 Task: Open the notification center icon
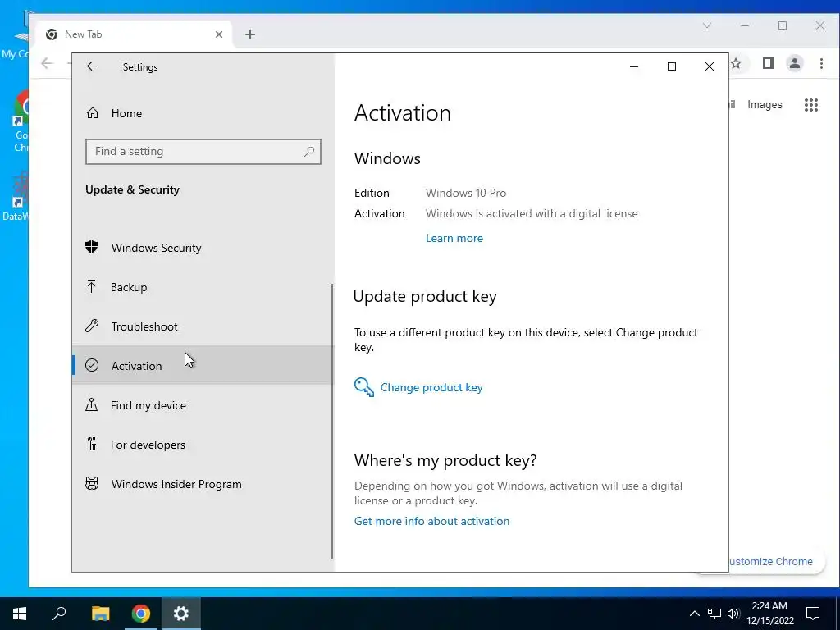coord(813,614)
